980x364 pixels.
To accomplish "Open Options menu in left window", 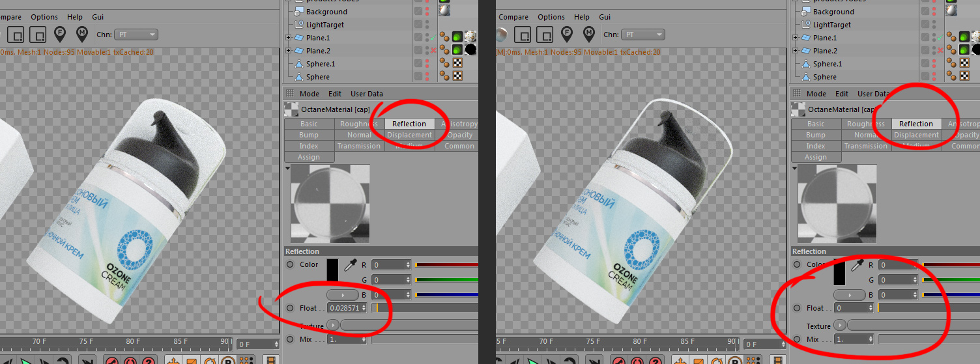I will (44, 17).
